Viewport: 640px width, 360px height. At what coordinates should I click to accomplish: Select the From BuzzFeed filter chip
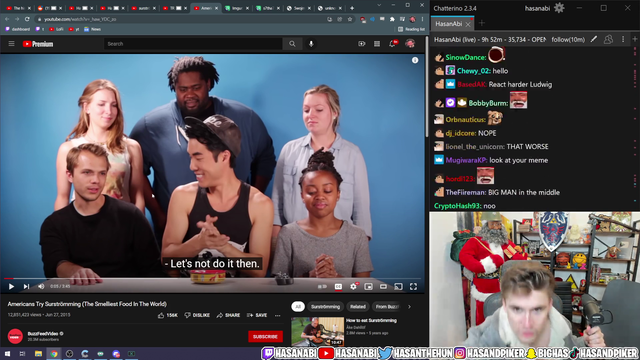[386, 307]
